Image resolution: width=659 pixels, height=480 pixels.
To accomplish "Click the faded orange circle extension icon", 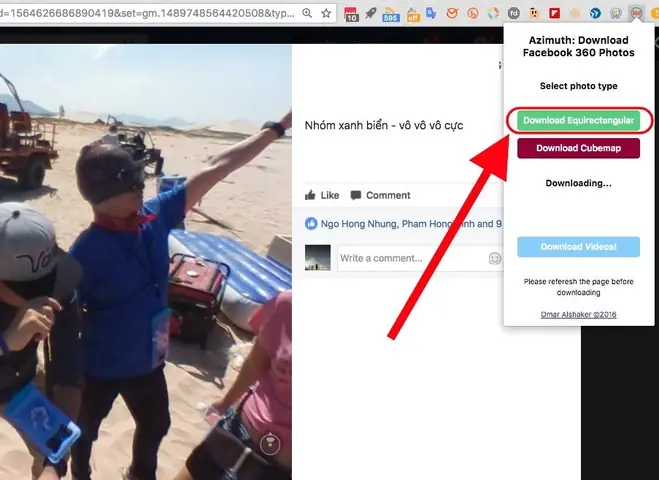I will coord(575,13).
